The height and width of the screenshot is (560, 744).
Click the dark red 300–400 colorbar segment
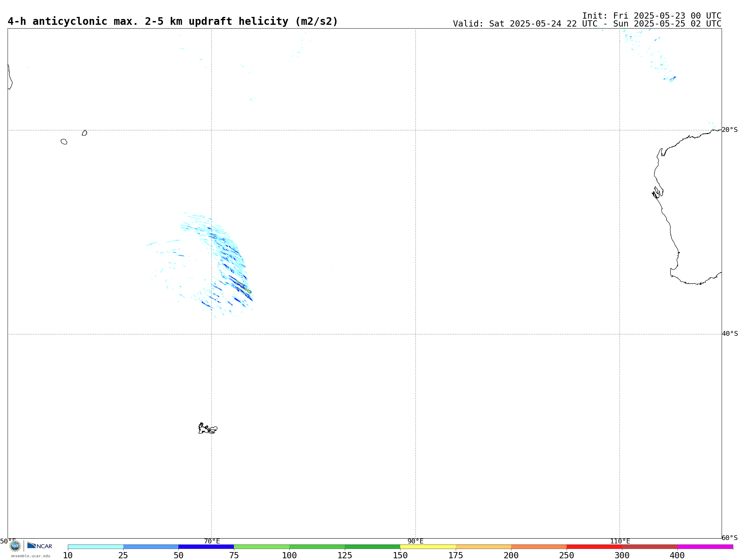[x=650, y=547]
